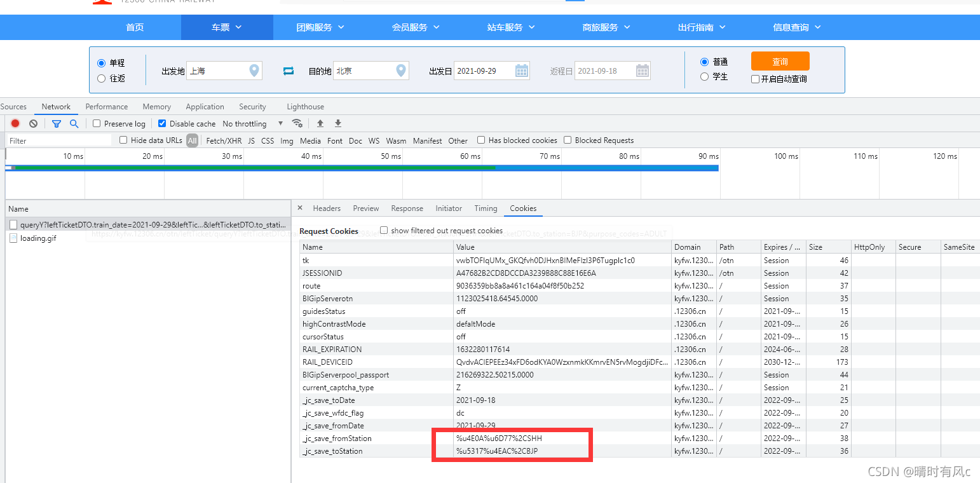Screen dimensions: 980x483
Task: Click the RAIL_DEVICEID cookie name
Action: tap(327, 362)
